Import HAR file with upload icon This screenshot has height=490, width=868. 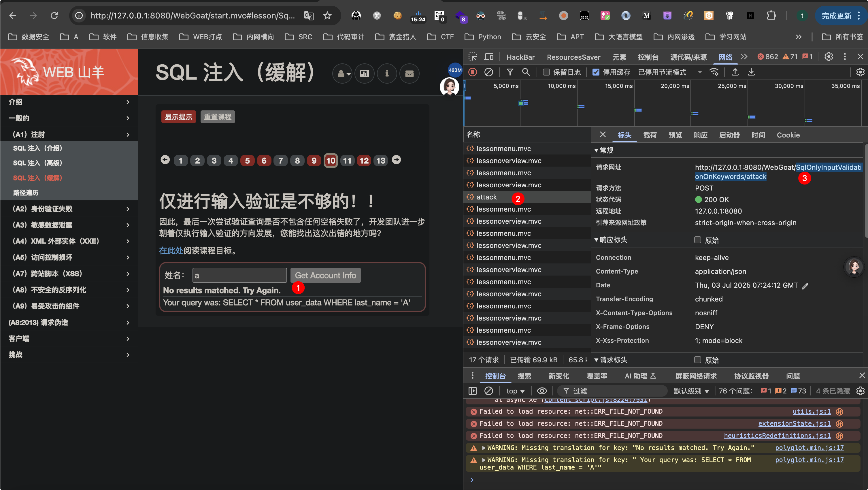(x=735, y=72)
